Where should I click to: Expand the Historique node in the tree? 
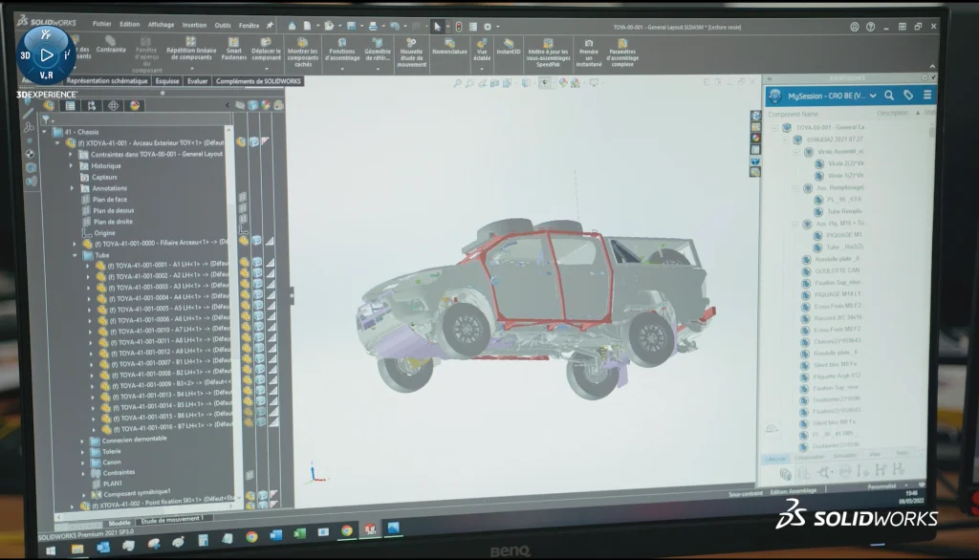[x=71, y=165]
